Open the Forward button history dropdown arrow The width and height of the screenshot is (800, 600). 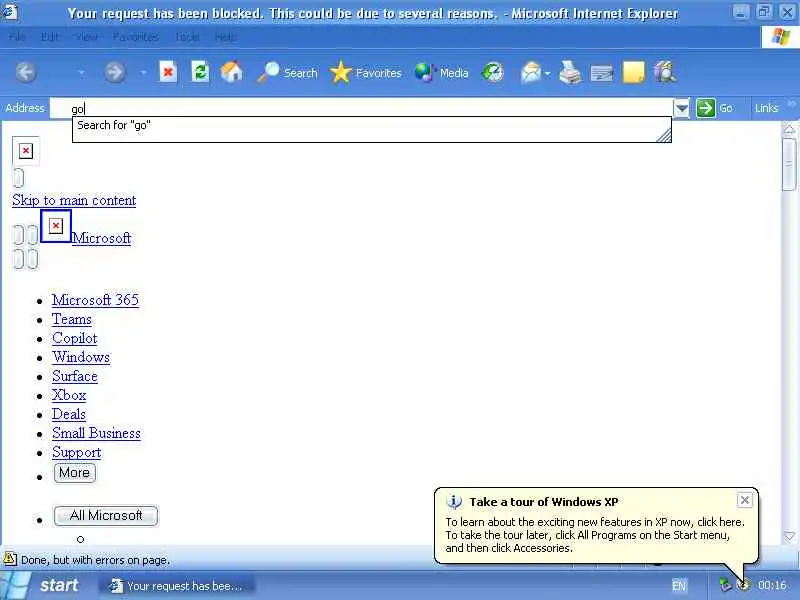[x=143, y=73]
